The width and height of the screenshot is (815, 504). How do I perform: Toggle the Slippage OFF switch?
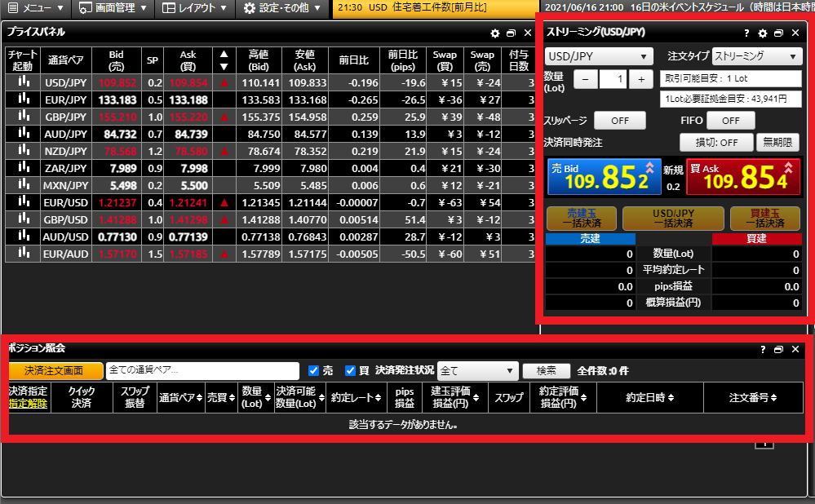click(x=619, y=120)
